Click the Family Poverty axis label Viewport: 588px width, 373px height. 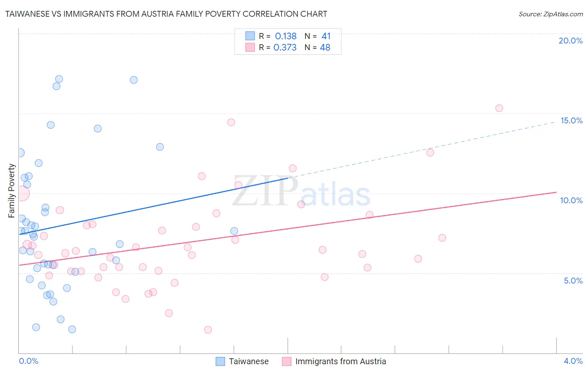12,191
